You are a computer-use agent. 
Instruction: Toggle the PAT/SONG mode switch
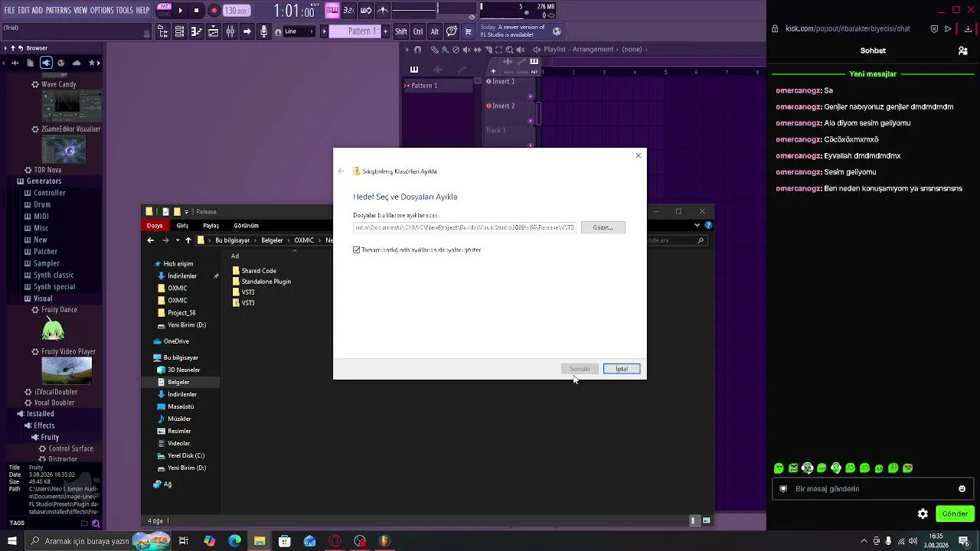click(164, 11)
